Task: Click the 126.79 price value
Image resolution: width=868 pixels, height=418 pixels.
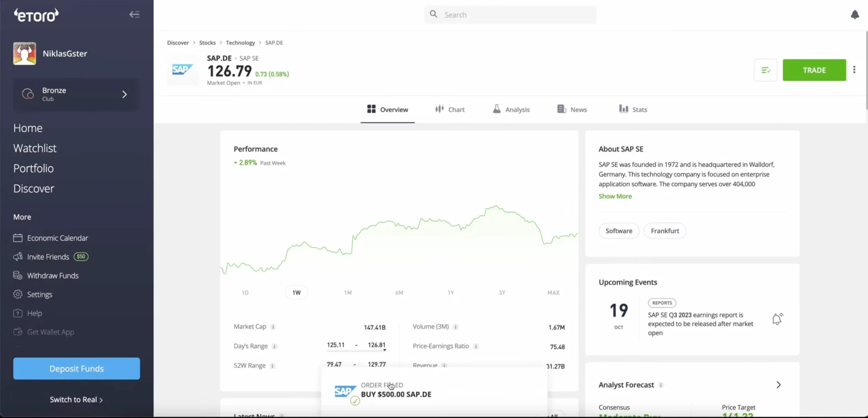Action: (230, 71)
